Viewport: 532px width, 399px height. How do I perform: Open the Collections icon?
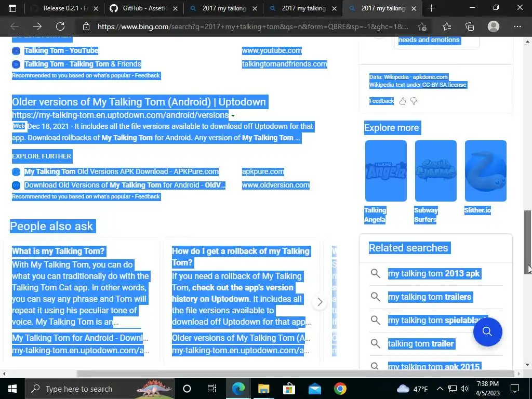pos(470,26)
